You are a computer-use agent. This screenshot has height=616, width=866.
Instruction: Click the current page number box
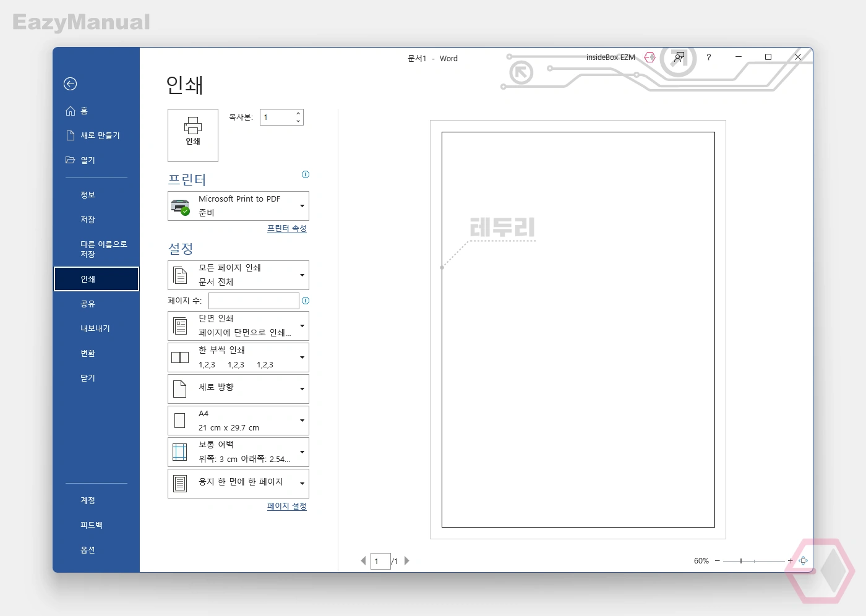click(x=380, y=561)
